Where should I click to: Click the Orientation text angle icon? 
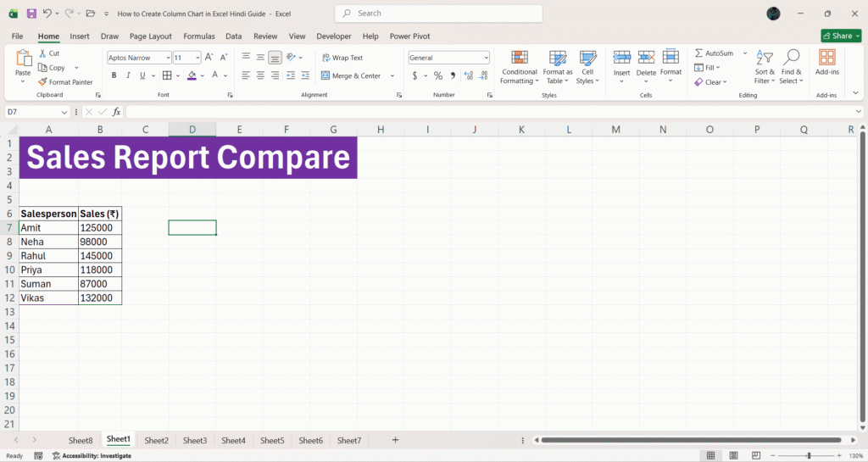pos(292,57)
